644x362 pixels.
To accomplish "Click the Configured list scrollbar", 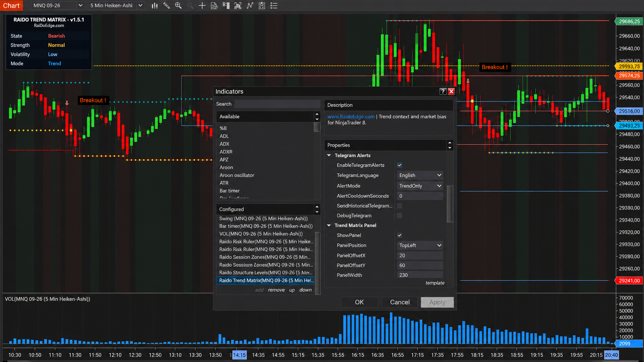I will pos(317,263).
